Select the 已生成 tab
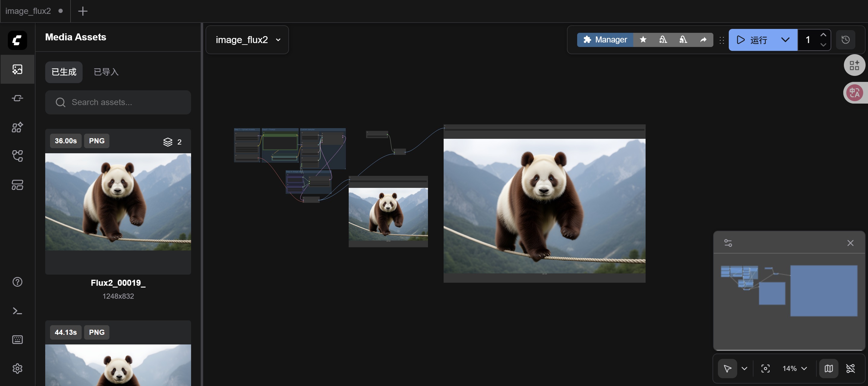Screen dimensions: 868x386 pyautogui.click(x=64, y=72)
